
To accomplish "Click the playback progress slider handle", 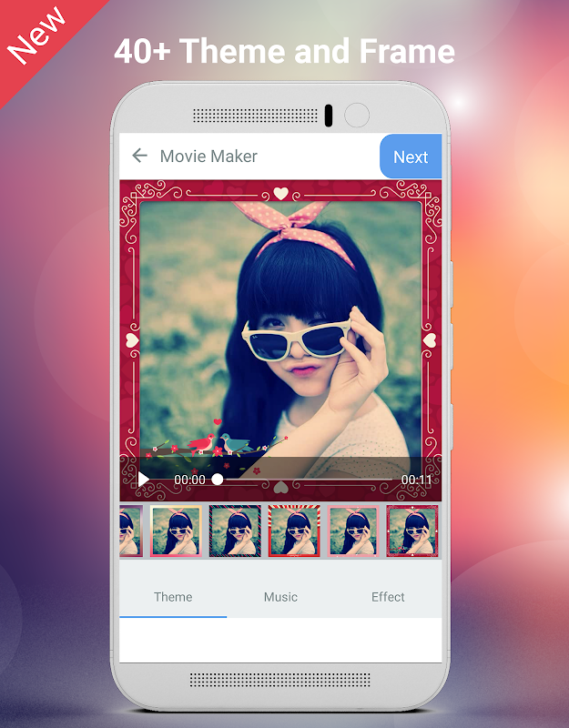I will click(x=217, y=480).
